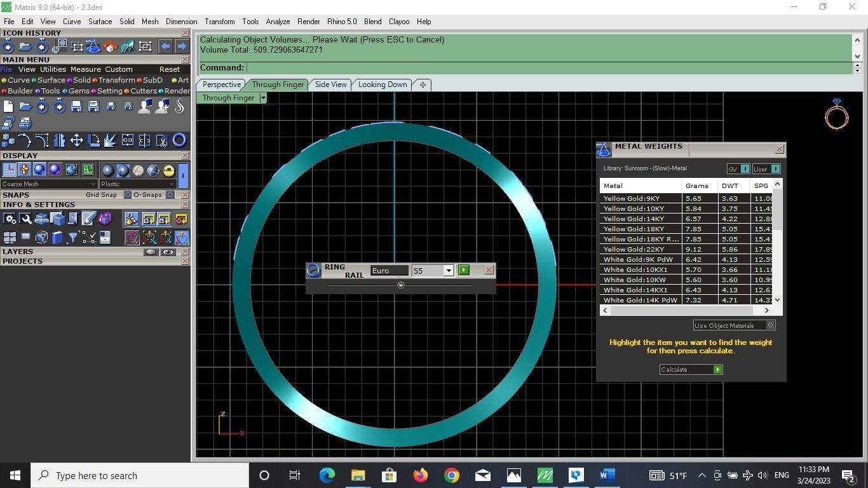868x488 pixels.
Task: Click the blue ring torus icon
Action: pyautogui.click(x=179, y=140)
